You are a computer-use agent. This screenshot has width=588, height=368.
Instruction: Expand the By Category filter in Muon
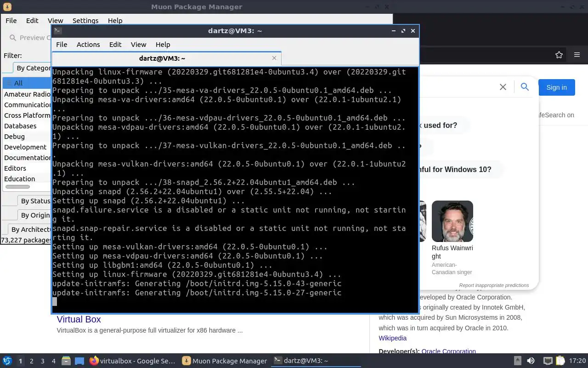[32, 68]
